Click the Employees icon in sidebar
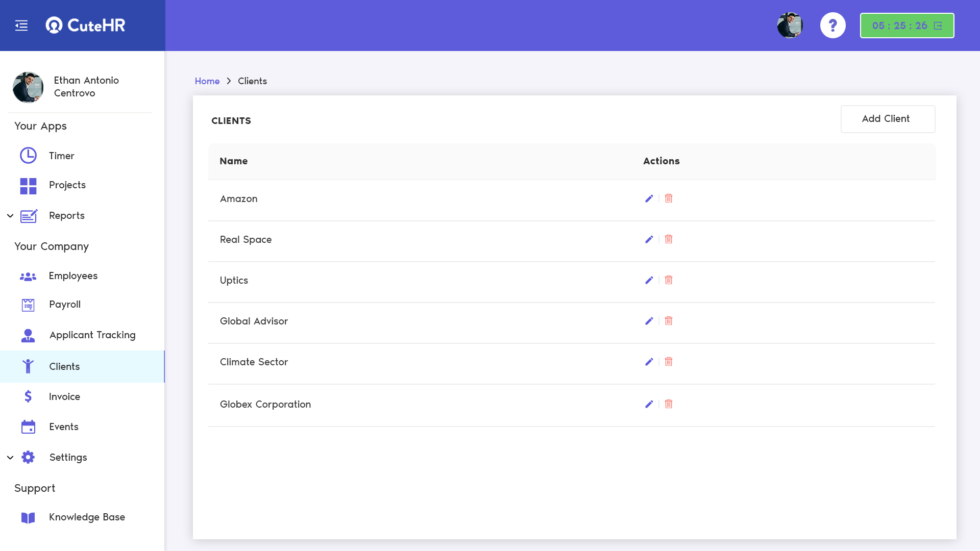This screenshot has height=551, width=980. [28, 275]
